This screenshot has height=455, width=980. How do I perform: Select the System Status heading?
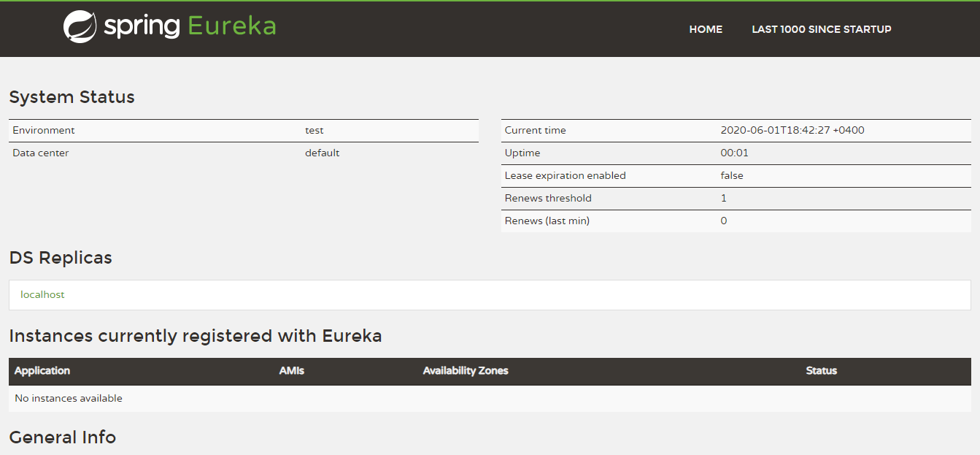[x=72, y=97]
